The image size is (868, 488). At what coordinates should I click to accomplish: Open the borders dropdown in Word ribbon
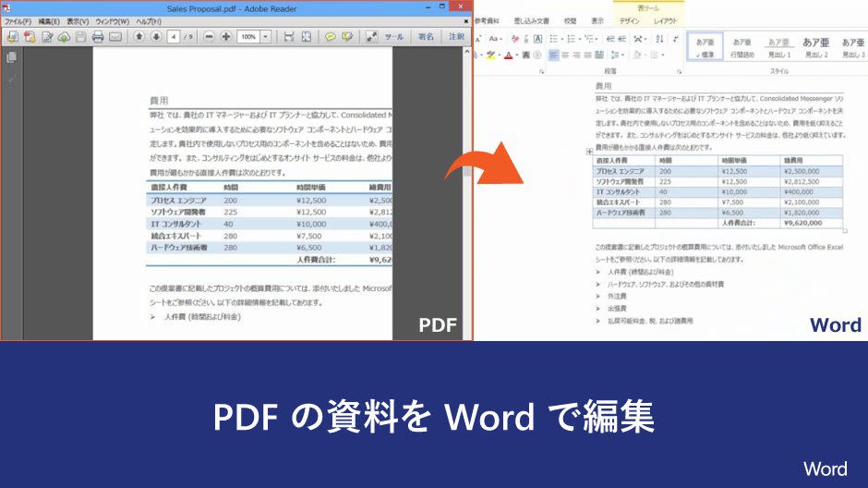(x=657, y=55)
